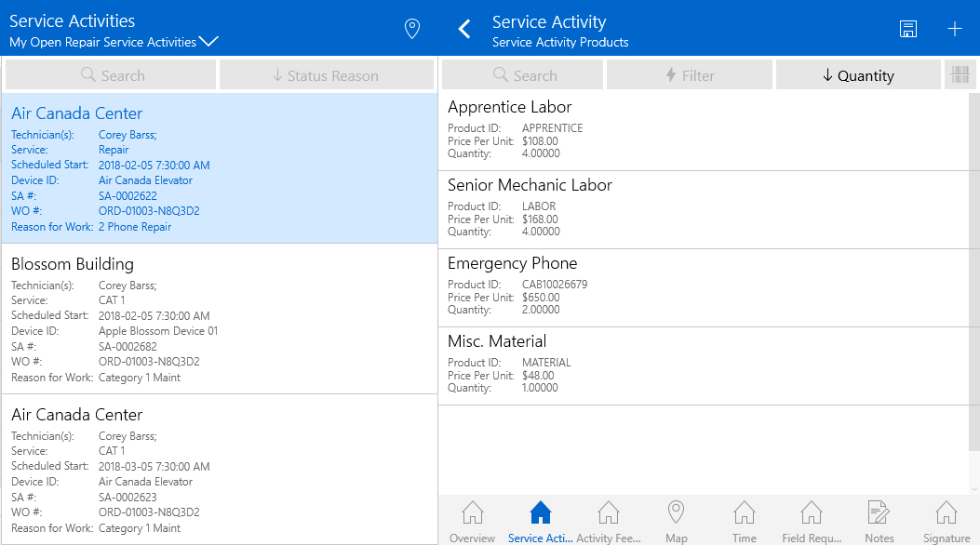The image size is (980, 545).
Task: Click the plus icon to add product
Action: pos(954,29)
